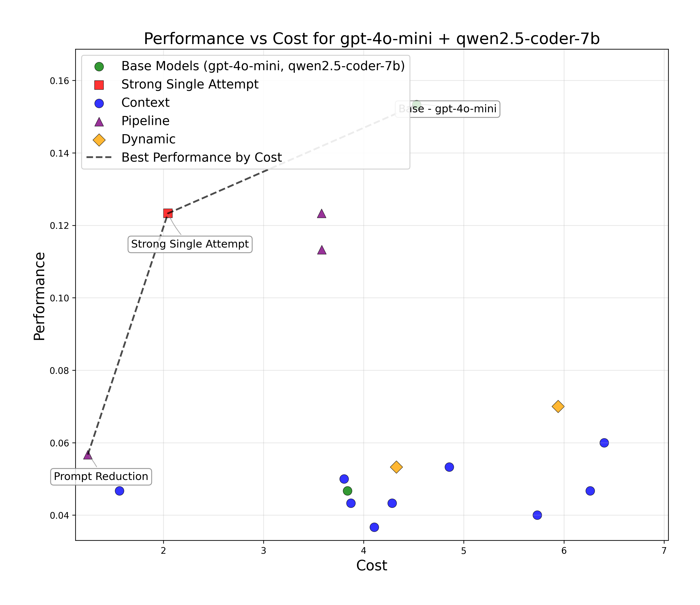Click the green circle swatch in the legend
The image size is (700, 605).
click(99, 67)
